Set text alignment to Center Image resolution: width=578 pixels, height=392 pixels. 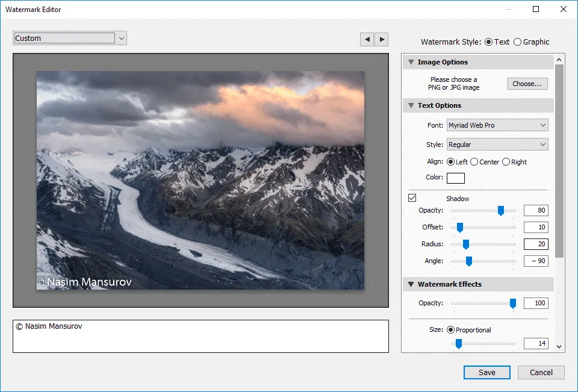[474, 161]
